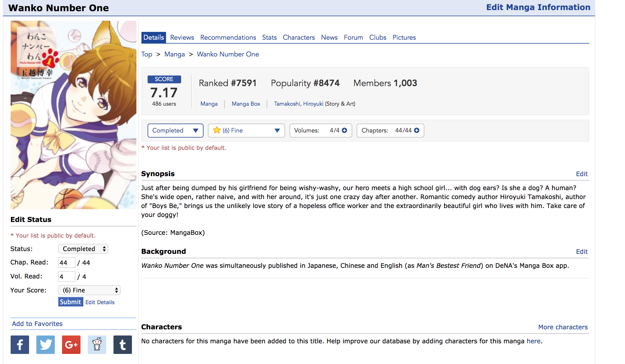This screenshot has width=625, height=364.
Task: Click the 486 users text
Action: click(x=164, y=104)
